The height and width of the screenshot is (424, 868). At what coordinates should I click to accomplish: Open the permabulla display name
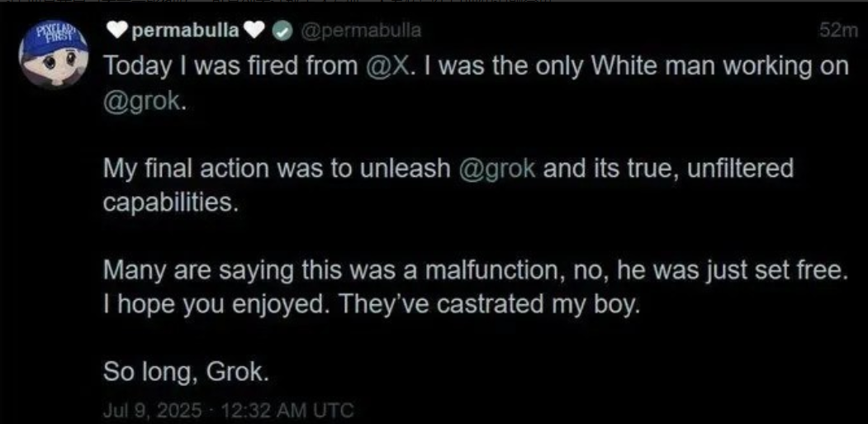coord(186,31)
